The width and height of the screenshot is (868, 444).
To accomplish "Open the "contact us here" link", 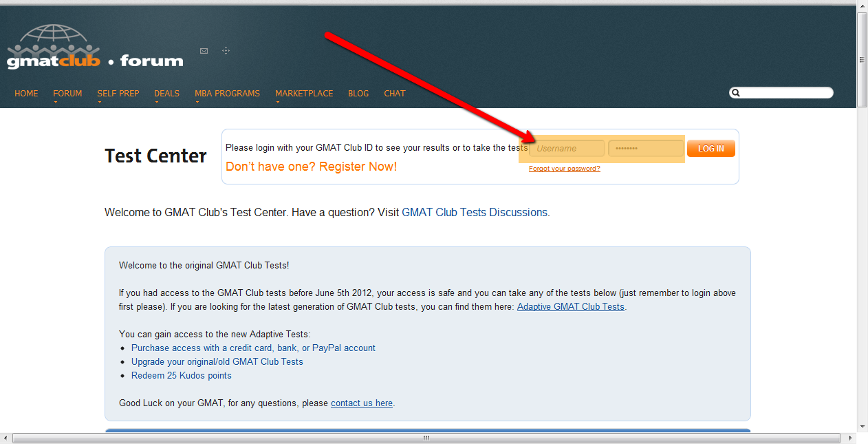I will coord(361,403).
